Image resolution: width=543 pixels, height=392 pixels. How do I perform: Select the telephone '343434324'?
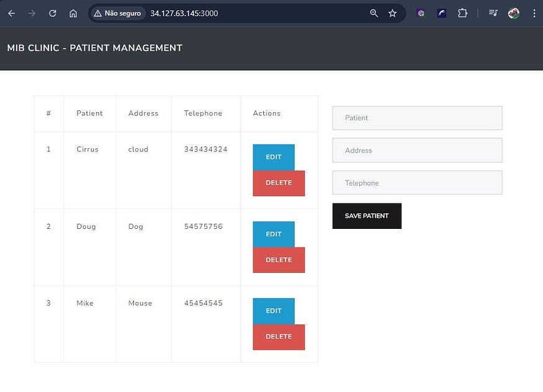(205, 149)
